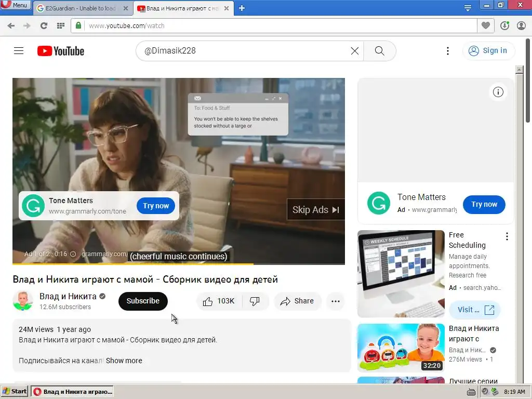Open the Free Scheduling ad thumbnail
This screenshot has width=532, height=399.
[401, 273]
